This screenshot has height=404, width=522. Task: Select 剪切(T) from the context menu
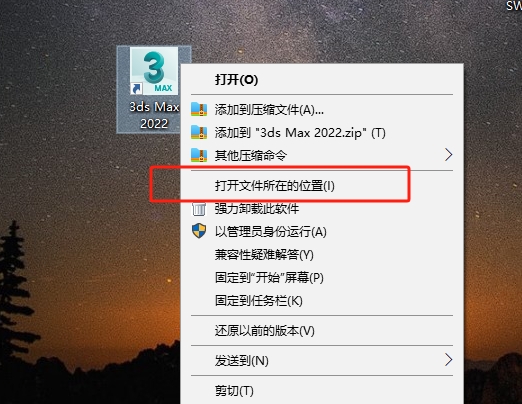234,390
